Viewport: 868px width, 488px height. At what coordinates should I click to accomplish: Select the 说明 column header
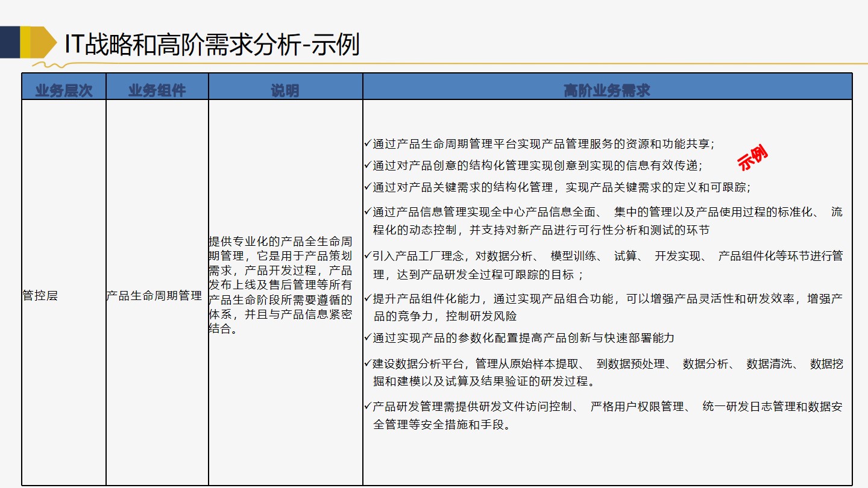[286, 87]
